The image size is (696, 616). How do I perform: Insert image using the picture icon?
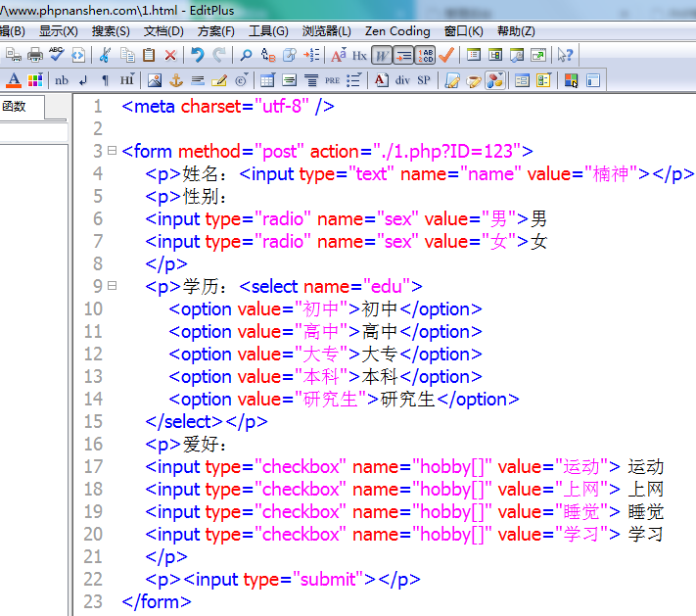pyautogui.click(x=155, y=80)
